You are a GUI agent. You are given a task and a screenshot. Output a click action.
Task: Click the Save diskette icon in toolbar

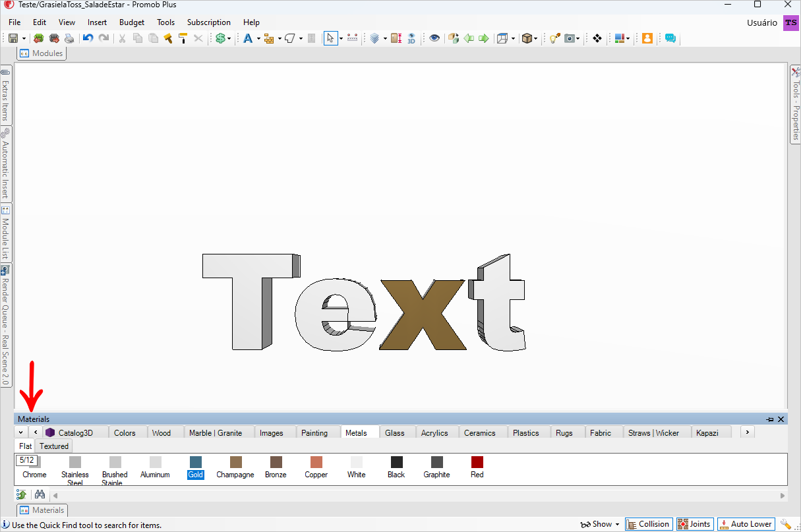13,38
